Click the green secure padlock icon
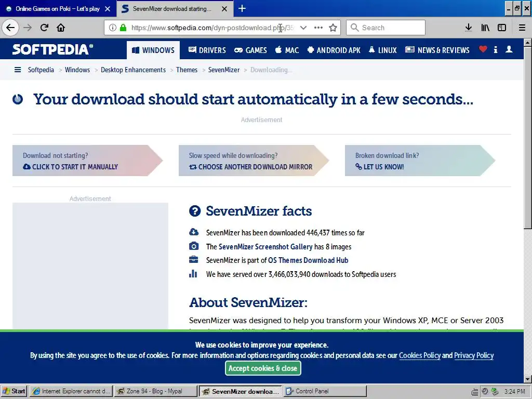This screenshot has height=399, width=532. 123,28
